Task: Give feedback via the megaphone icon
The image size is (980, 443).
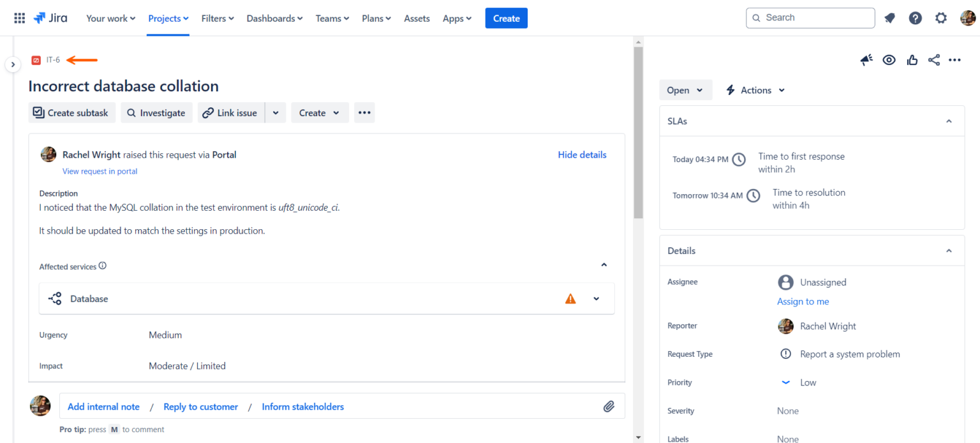Action: coord(866,59)
